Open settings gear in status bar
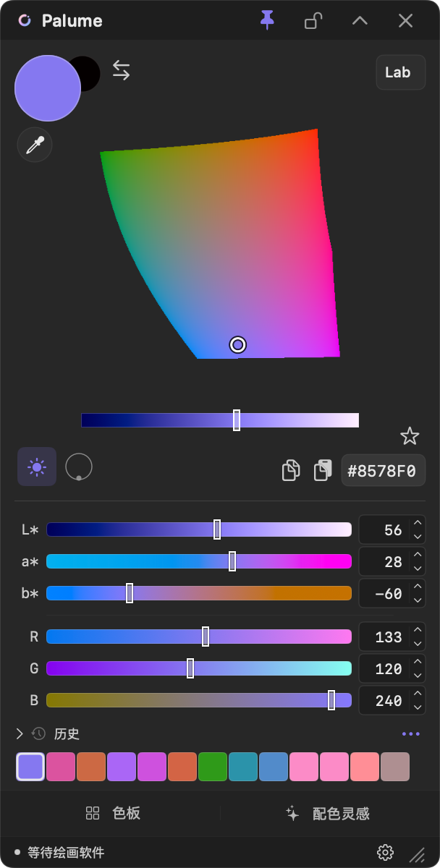This screenshot has height=868, width=440. click(385, 852)
